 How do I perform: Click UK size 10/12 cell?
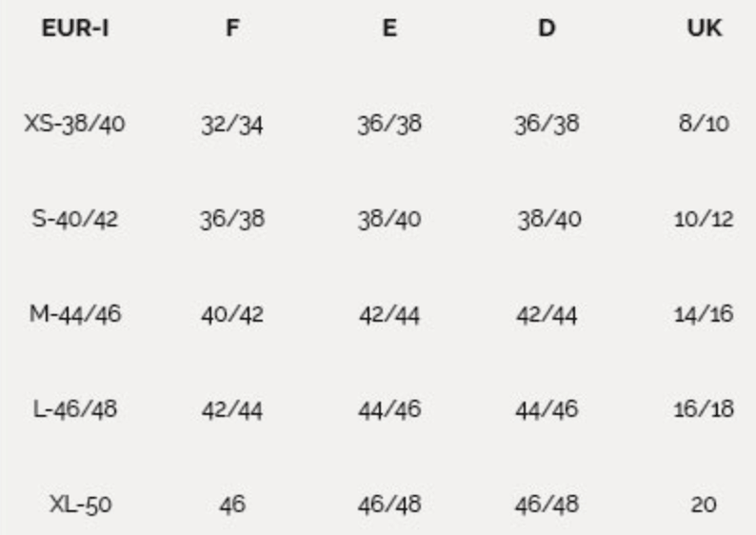click(705, 219)
